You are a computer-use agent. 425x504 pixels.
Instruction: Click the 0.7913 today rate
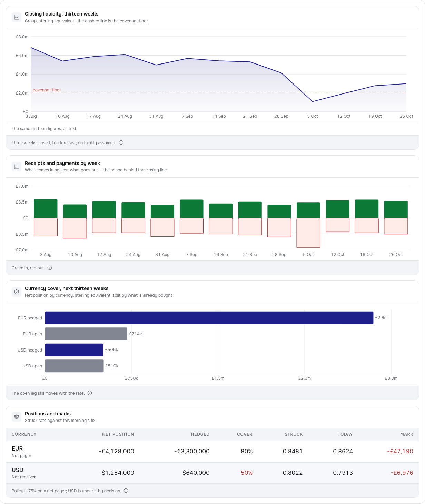click(343, 473)
